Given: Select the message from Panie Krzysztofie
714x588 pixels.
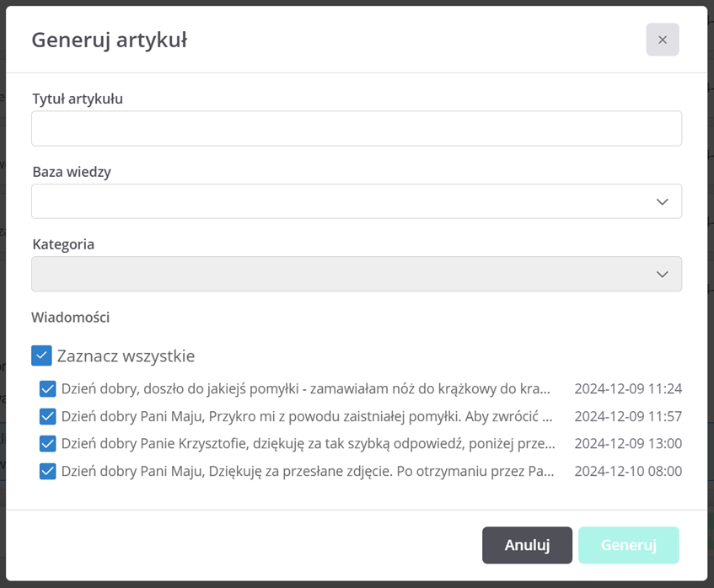Looking at the screenshot, I should pyautogui.click(x=303, y=443).
